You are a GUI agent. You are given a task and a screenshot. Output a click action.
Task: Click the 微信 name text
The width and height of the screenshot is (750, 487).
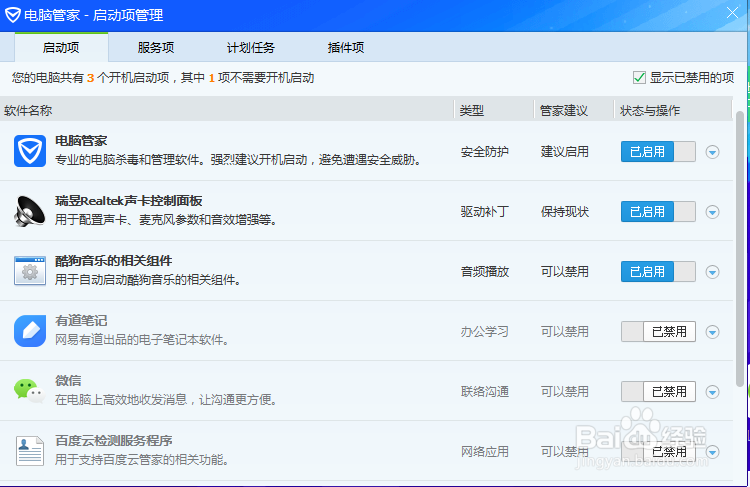pyautogui.click(x=68, y=381)
